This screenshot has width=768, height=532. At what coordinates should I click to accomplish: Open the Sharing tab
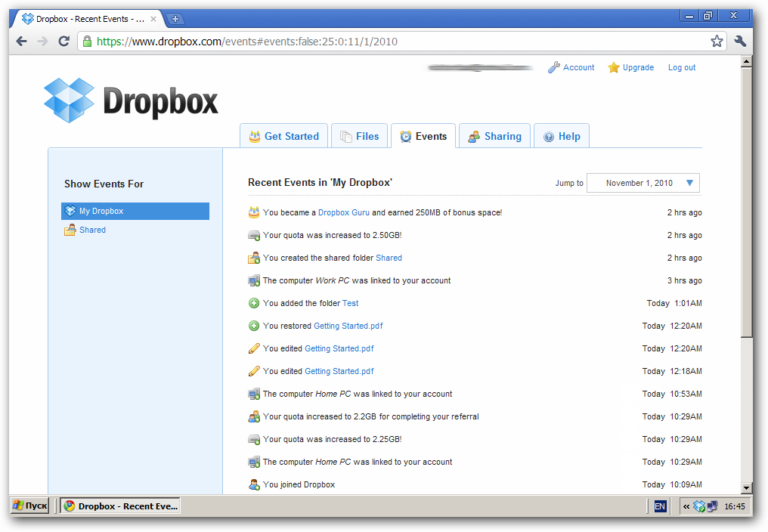pyautogui.click(x=494, y=136)
